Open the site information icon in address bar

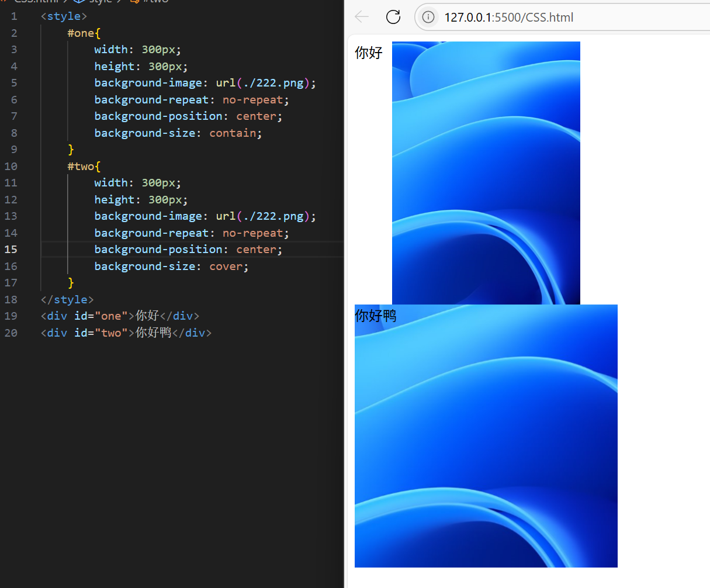(x=428, y=17)
